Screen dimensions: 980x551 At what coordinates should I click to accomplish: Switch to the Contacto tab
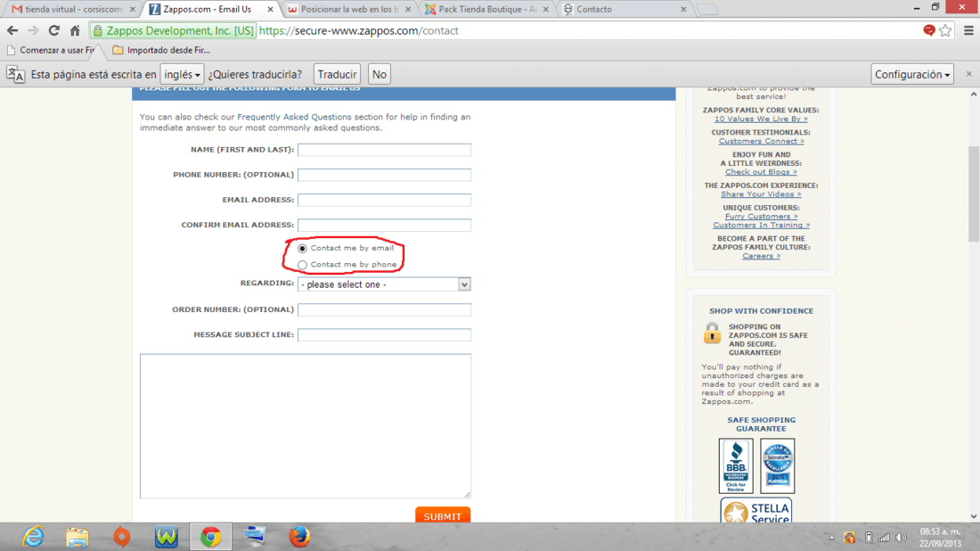click(x=624, y=10)
